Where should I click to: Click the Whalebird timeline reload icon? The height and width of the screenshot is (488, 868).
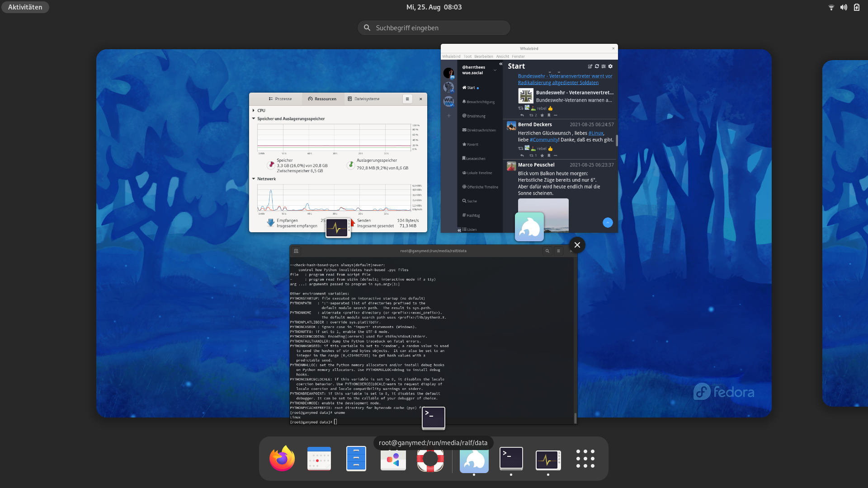click(597, 66)
